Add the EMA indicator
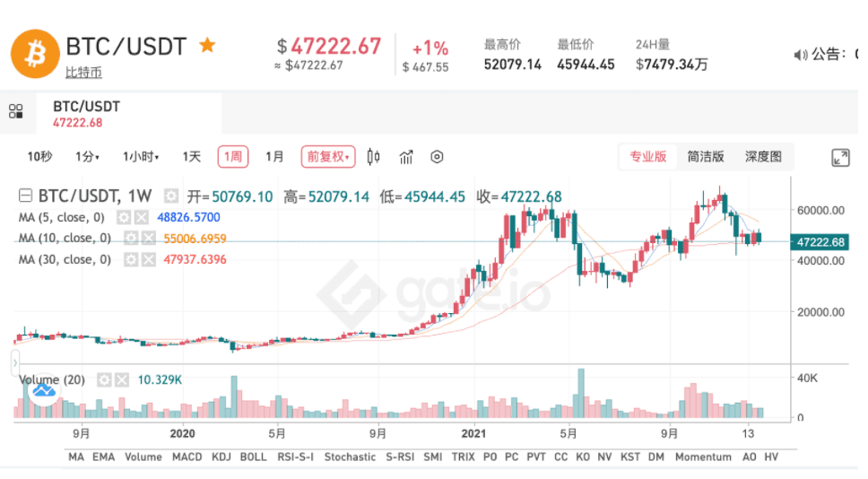Image resolution: width=868 pixels, height=479 pixels. (103, 457)
